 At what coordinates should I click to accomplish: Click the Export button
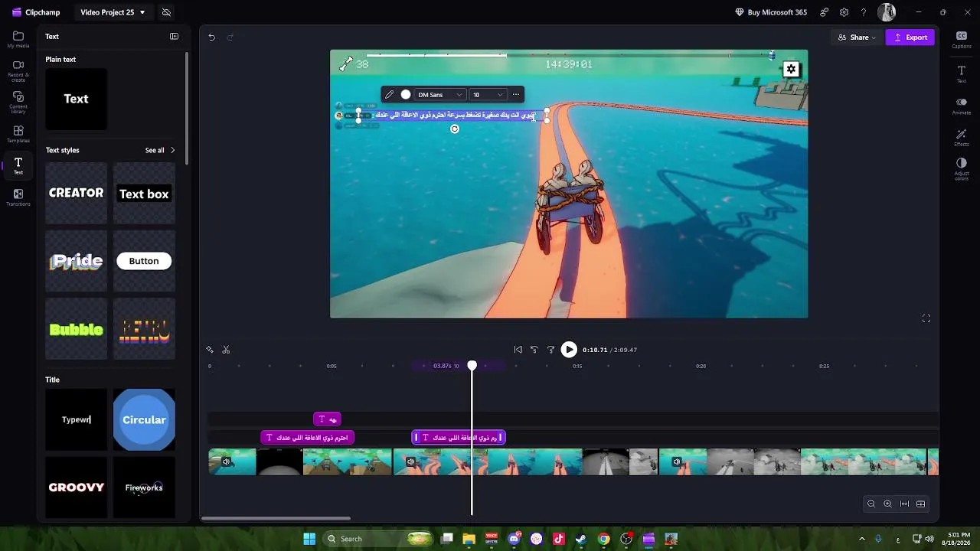coord(910,37)
